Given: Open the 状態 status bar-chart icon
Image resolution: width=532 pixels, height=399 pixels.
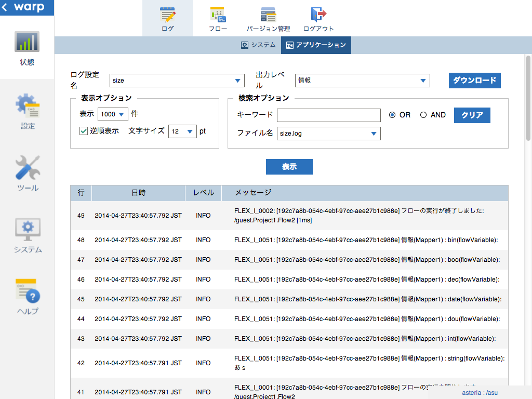Looking at the screenshot, I should pos(27,42).
